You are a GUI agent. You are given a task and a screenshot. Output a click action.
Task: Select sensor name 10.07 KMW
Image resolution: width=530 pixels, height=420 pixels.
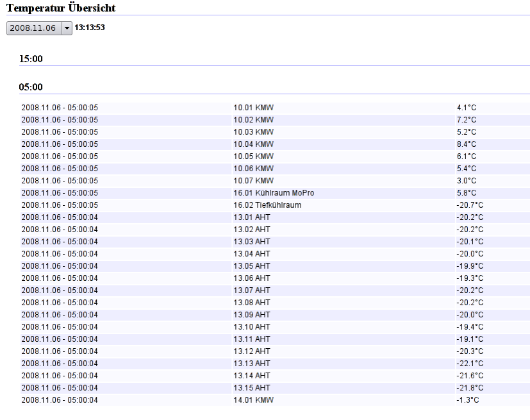254,181
